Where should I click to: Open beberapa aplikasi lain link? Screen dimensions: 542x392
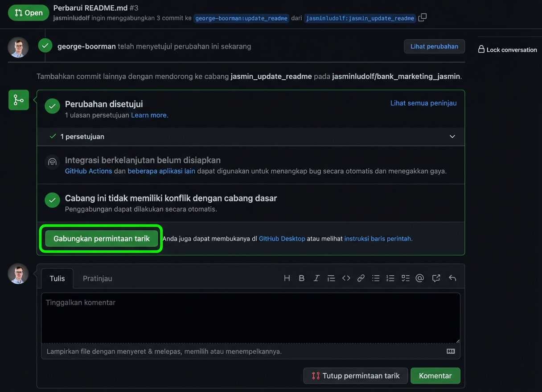(161, 171)
